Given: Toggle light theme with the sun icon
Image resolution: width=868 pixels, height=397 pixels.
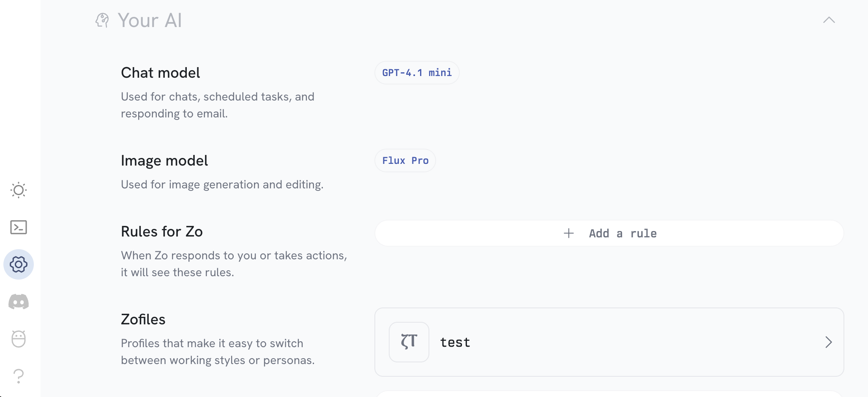Looking at the screenshot, I should [x=19, y=190].
